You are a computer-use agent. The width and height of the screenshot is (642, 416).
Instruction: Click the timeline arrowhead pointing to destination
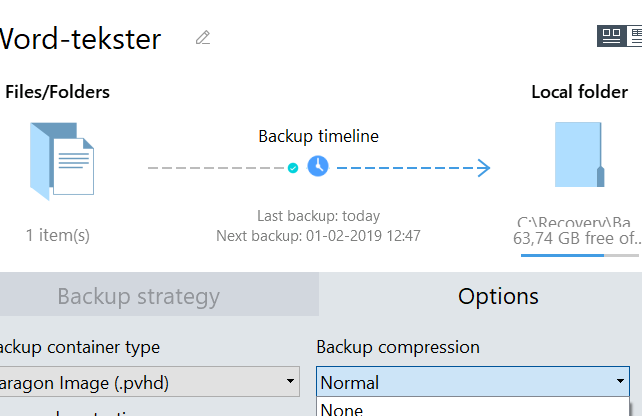tap(483, 168)
